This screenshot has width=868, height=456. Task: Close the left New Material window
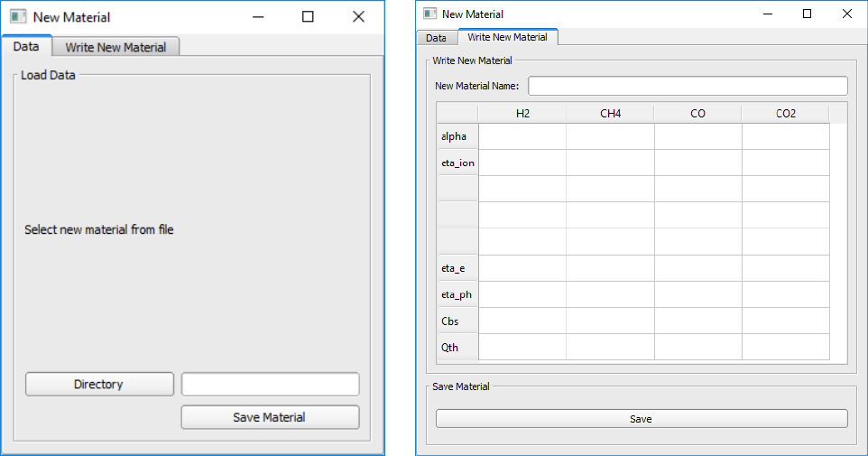click(x=359, y=17)
